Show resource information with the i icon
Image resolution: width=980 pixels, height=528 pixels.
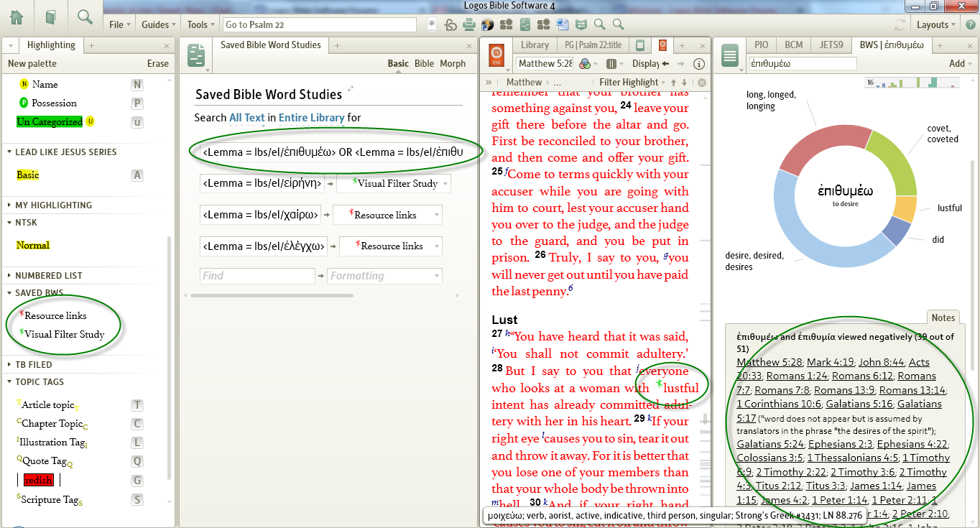click(699, 63)
